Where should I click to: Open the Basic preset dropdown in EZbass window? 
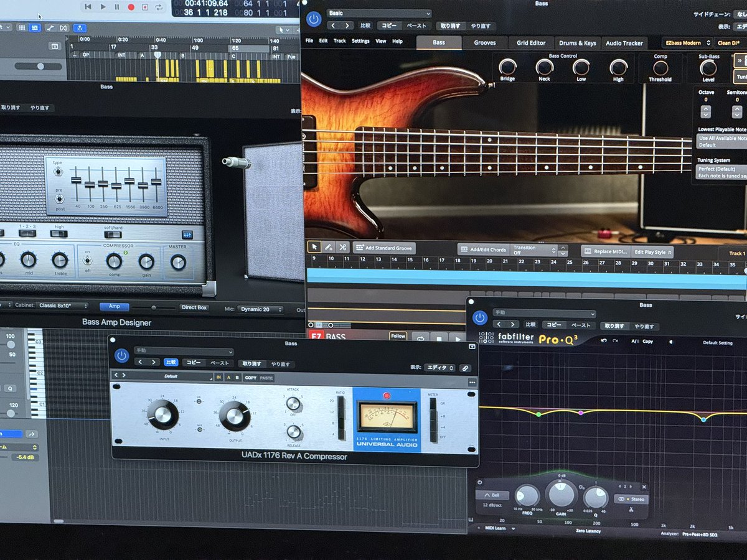(x=379, y=13)
